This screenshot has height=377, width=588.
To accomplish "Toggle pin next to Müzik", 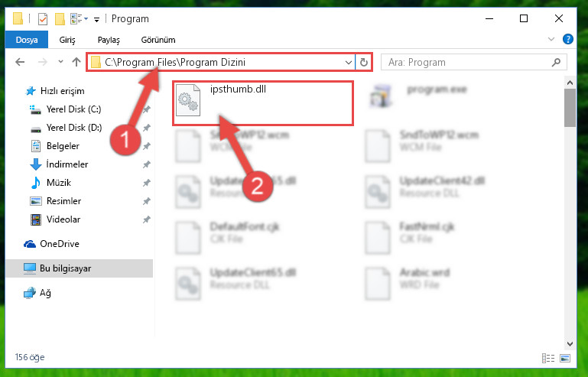I will click(146, 183).
